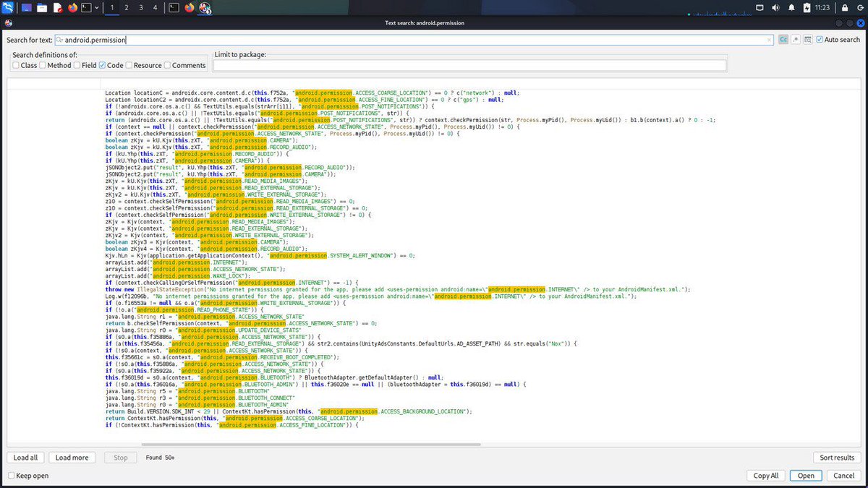Open the volume control in system tray
Image resolution: width=868 pixels, height=488 pixels.
pyautogui.click(x=775, y=8)
